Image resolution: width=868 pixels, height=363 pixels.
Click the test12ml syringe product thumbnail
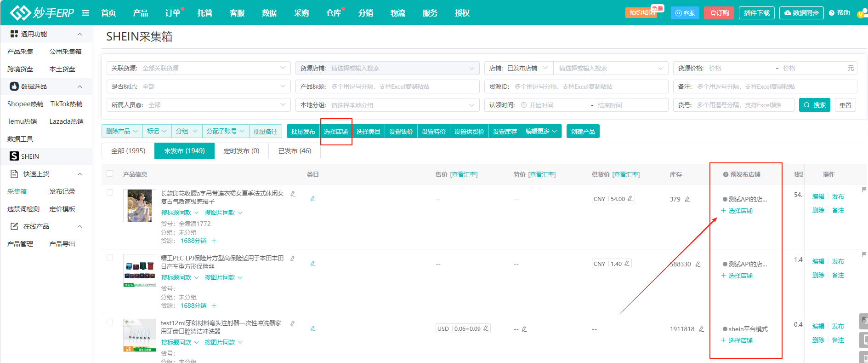click(x=140, y=335)
